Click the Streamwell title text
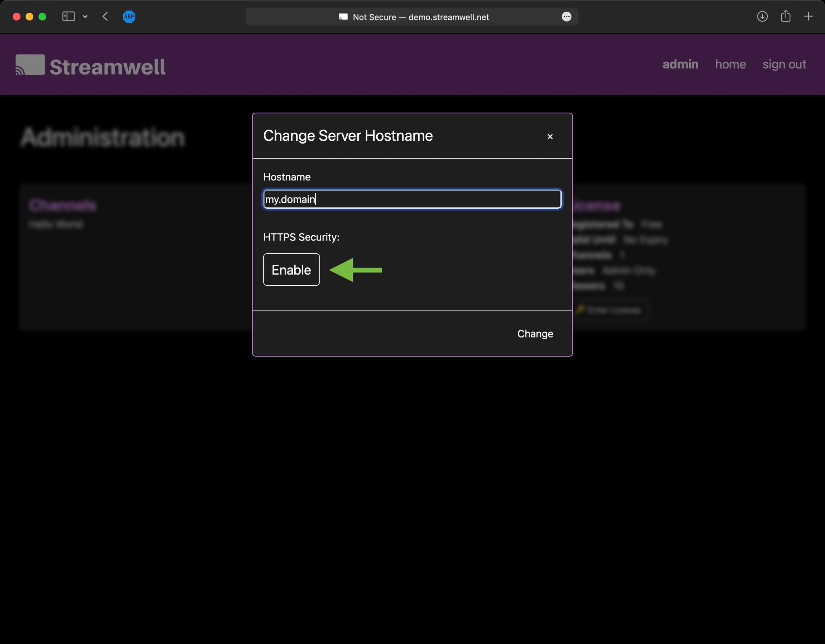Image resolution: width=825 pixels, height=644 pixels. pos(107,67)
